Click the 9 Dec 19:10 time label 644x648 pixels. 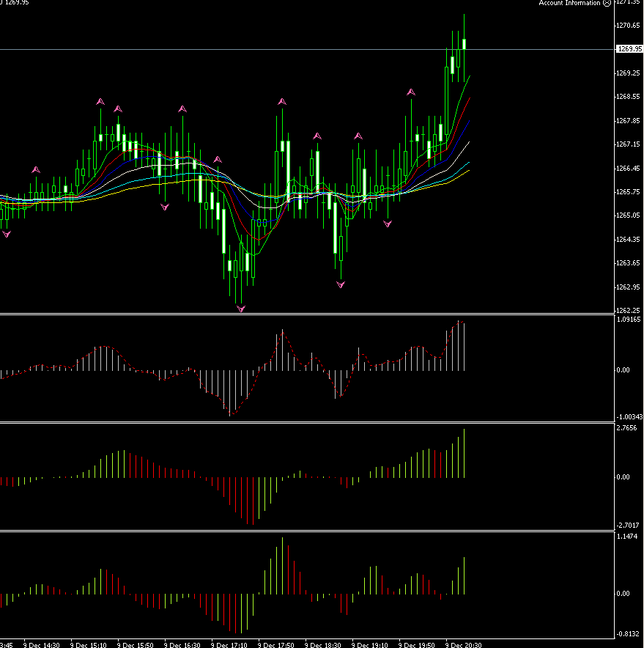tap(370, 644)
